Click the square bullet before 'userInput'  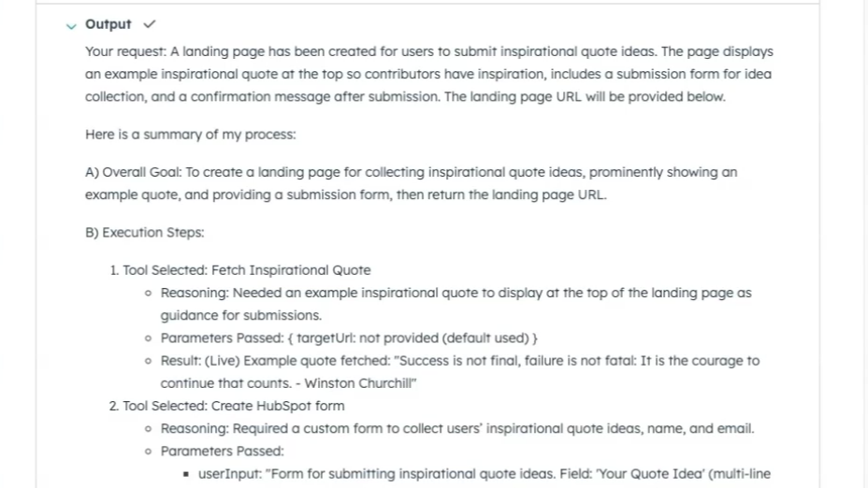187,474
